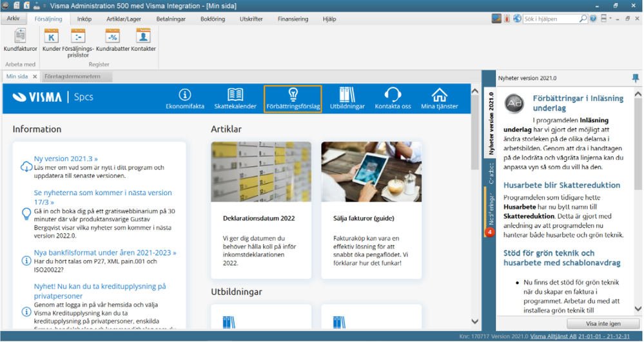Image resolution: width=644 pixels, height=342 pixels.
Task: Switch to the Finansiering ribbon tab
Action: click(293, 19)
